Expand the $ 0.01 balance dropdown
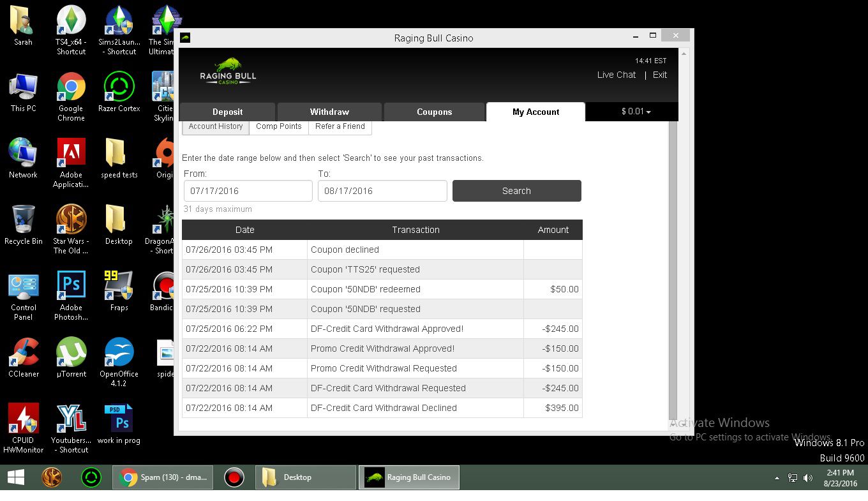The height and width of the screenshot is (501, 868). click(636, 112)
